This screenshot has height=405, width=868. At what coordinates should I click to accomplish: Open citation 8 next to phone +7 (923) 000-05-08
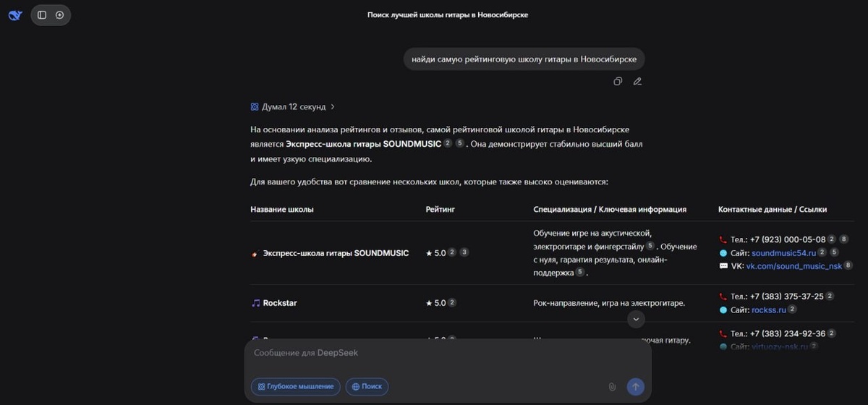click(x=843, y=239)
